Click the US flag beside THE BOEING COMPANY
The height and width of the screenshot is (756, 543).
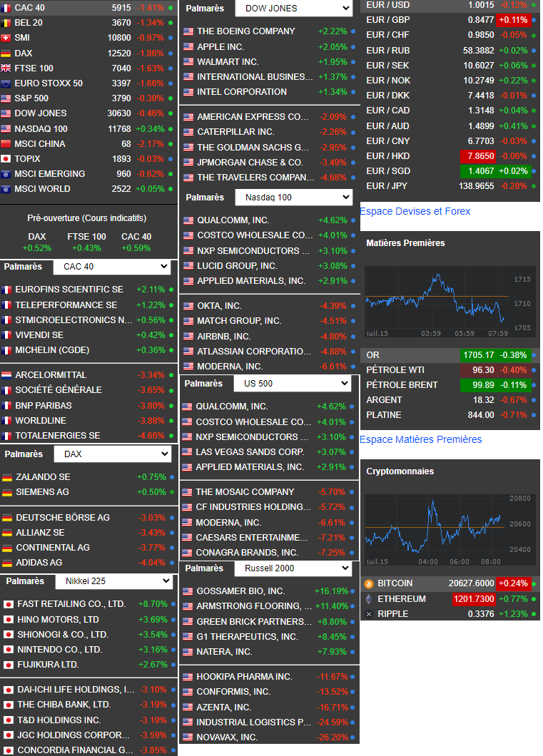[188, 31]
